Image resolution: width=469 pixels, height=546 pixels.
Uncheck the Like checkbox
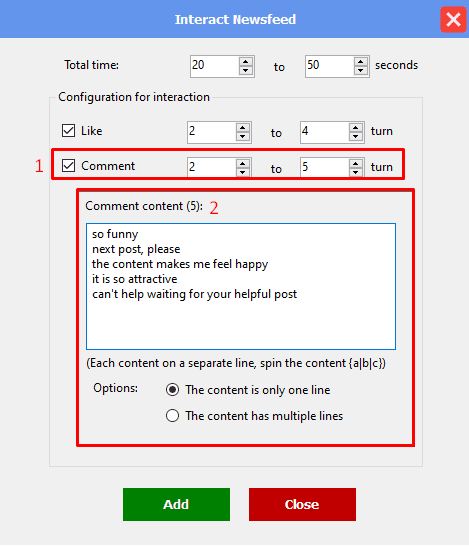point(68,131)
